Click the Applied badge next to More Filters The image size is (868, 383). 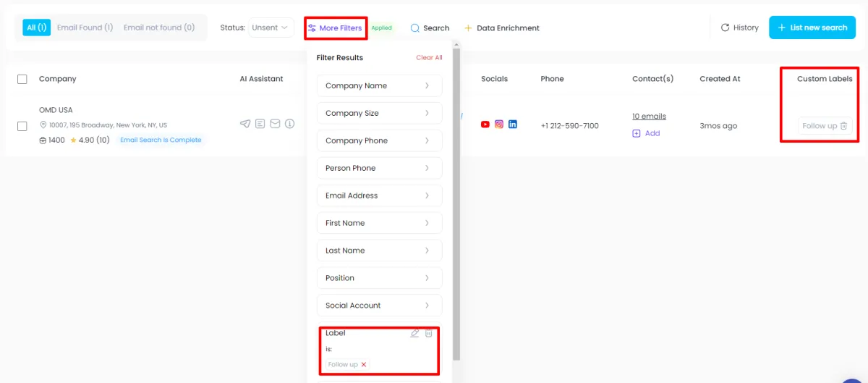click(x=381, y=28)
